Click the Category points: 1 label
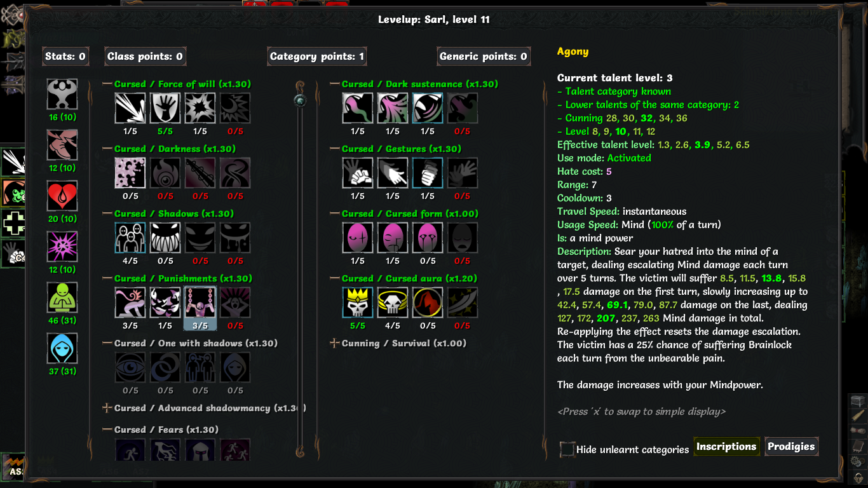The height and width of the screenshot is (488, 868). tap(317, 57)
